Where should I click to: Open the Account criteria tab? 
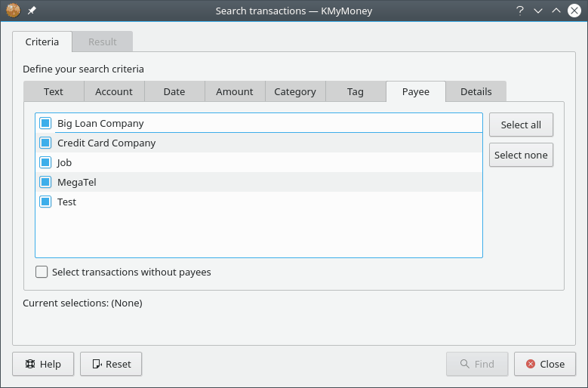114,91
